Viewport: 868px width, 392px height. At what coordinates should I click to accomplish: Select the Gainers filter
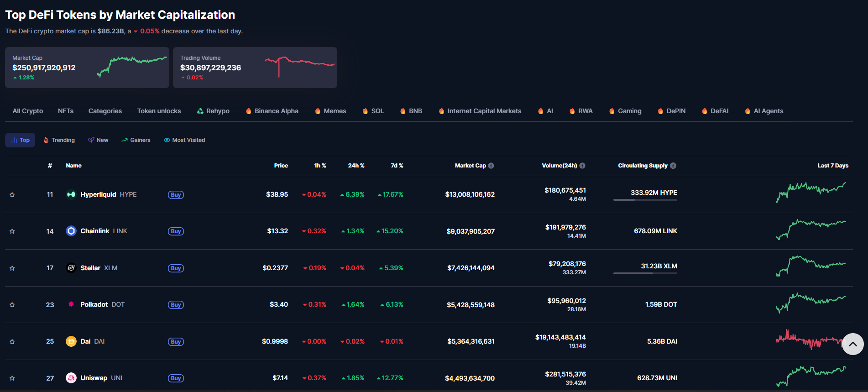pos(136,140)
